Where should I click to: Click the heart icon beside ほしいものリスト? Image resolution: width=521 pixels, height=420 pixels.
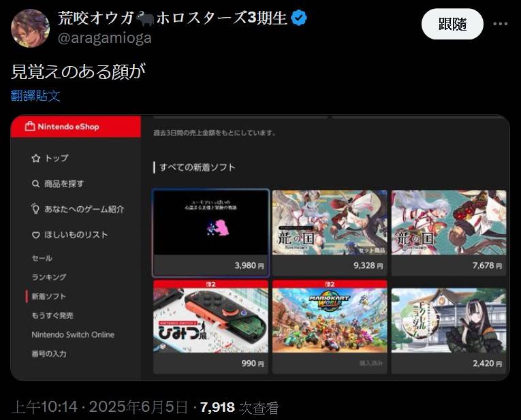tap(35, 235)
